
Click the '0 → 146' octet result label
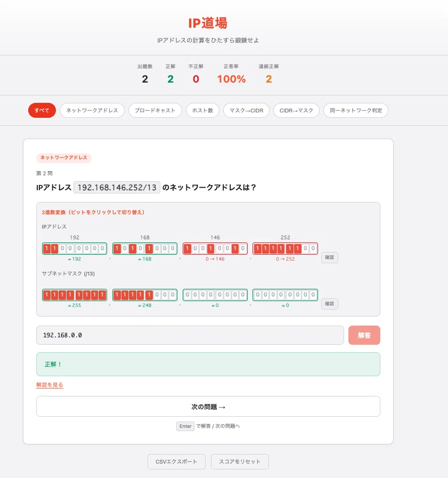pyautogui.click(x=215, y=259)
